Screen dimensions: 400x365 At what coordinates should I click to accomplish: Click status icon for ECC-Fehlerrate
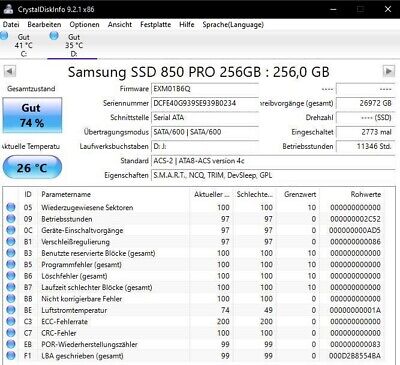click(x=11, y=321)
